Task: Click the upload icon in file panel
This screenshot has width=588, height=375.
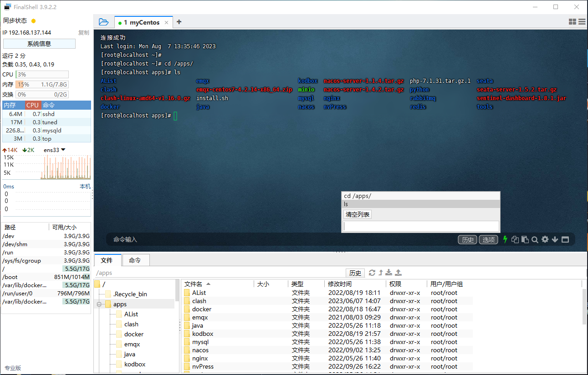Action: [398, 273]
